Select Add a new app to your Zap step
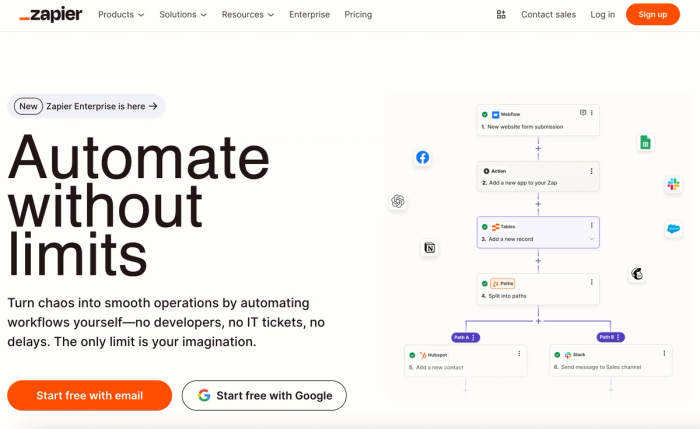The width and height of the screenshot is (700, 429). pos(538,176)
